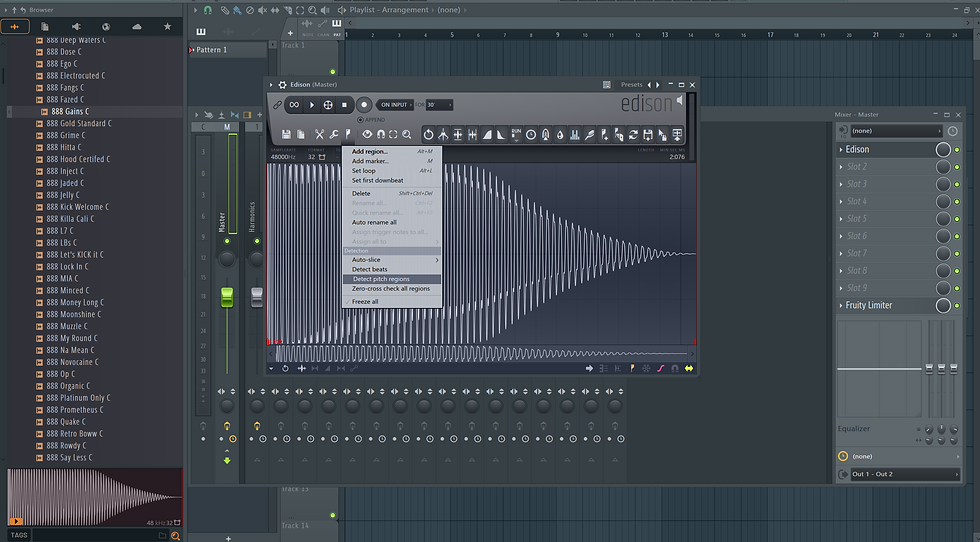Select 888 Kick Welcome C sample

click(78, 207)
